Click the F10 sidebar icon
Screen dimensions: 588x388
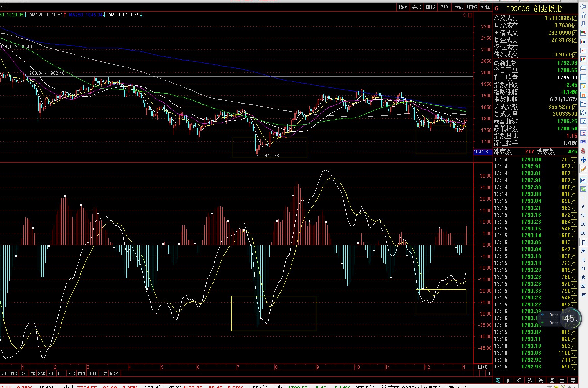pos(583,77)
